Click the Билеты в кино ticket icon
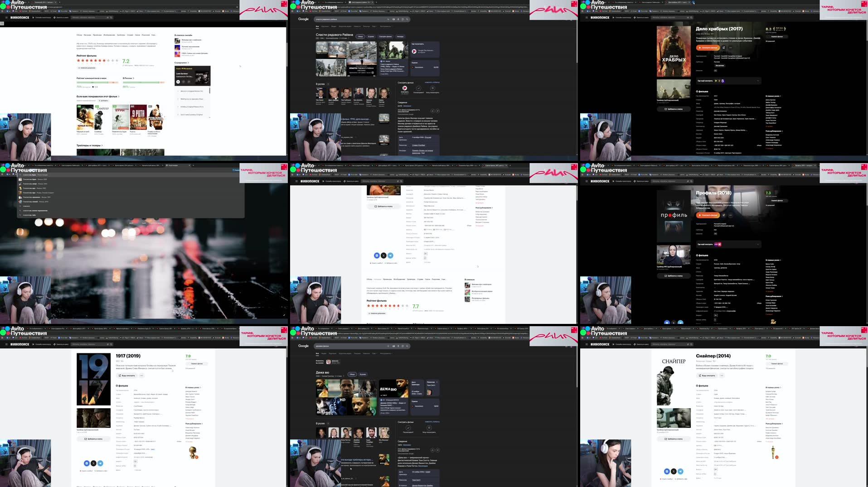The width and height of the screenshot is (868, 487). (x=54, y=17)
